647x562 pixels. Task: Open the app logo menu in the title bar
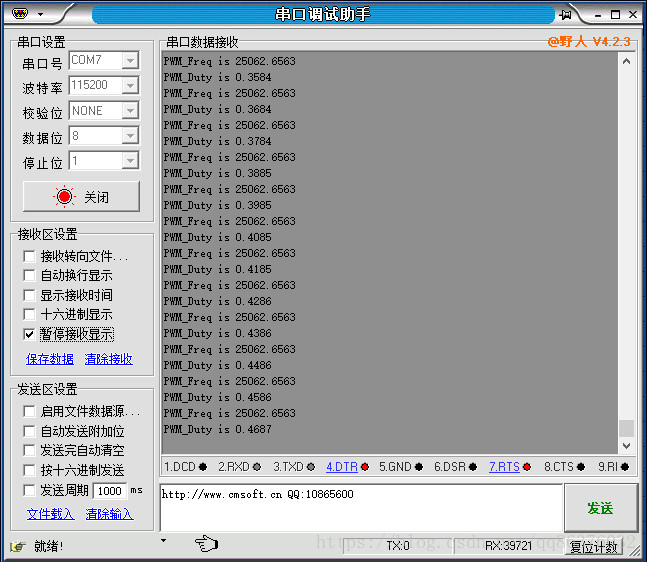[20, 14]
